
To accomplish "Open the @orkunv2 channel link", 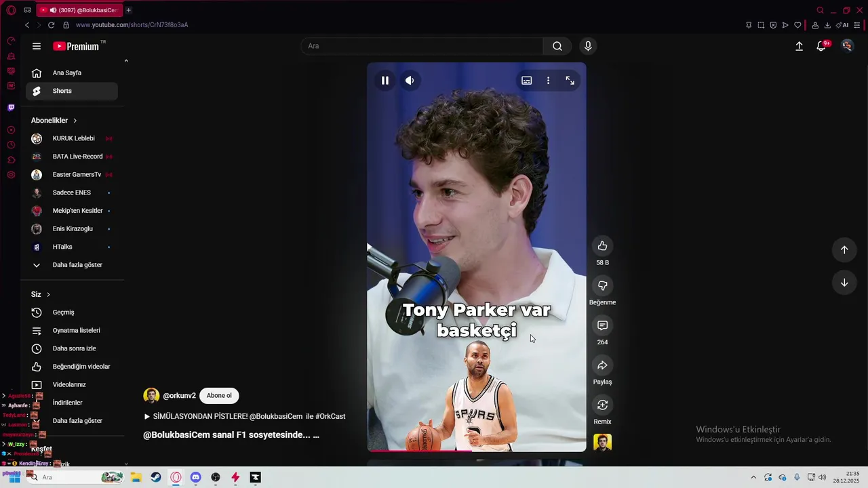I will (x=179, y=396).
